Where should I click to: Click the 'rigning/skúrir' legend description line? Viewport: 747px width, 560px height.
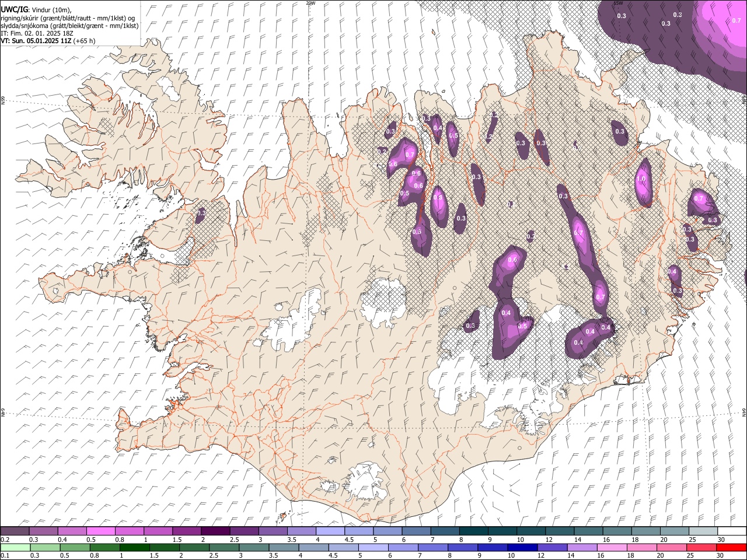(68, 18)
